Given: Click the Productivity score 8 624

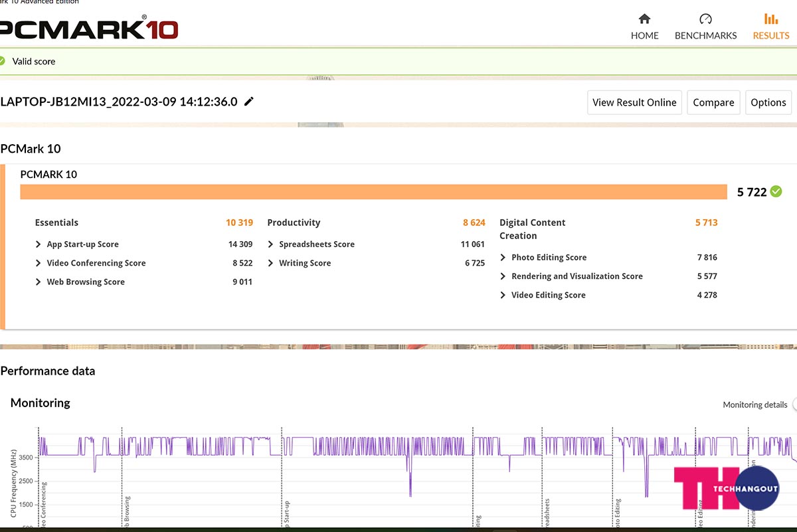Looking at the screenshot, I should tap(474, 222).
